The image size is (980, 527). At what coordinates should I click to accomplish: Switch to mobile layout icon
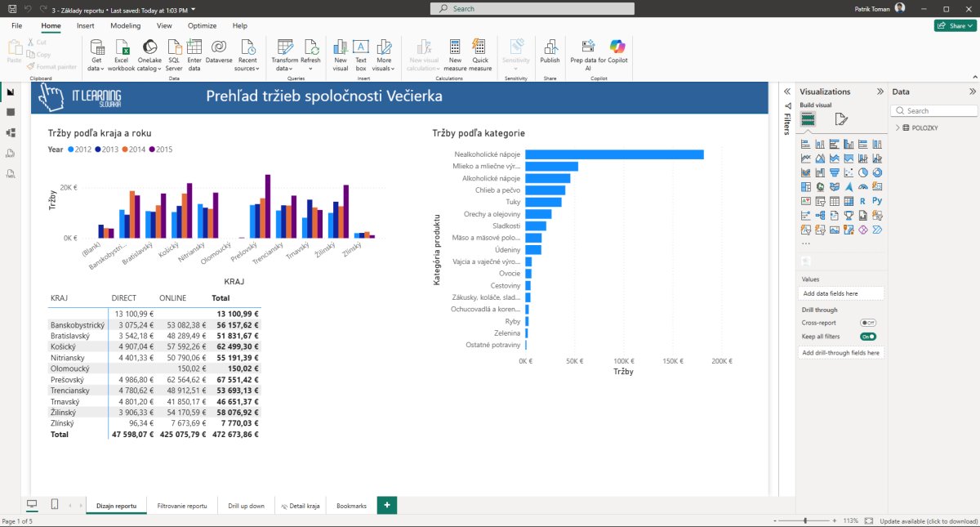pyautogui.click(x=55, y=505)
